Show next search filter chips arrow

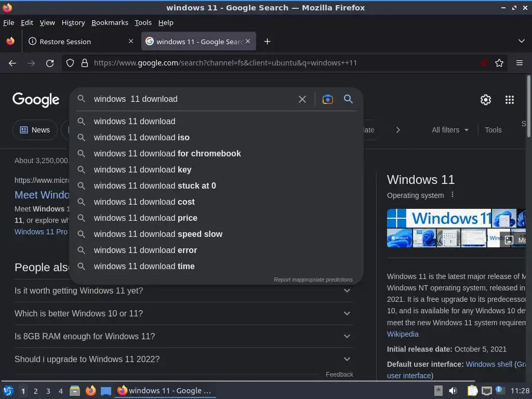pos(398,130)
